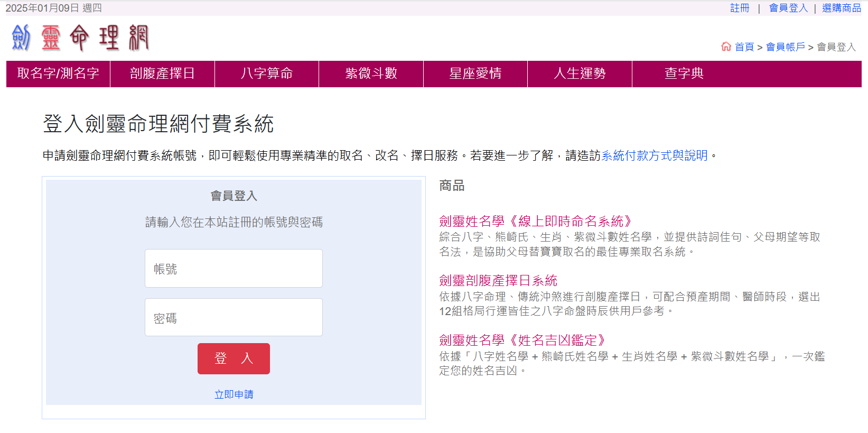Open the 取名字/測名字 menu

[x=58, y=73]
